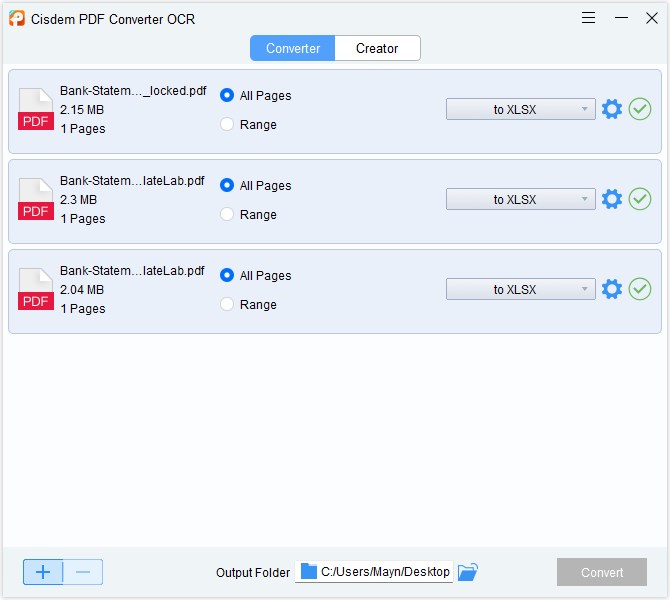Click green checkmark for the 2.15 MB file

pyautogui.click(x=640, y=109)
